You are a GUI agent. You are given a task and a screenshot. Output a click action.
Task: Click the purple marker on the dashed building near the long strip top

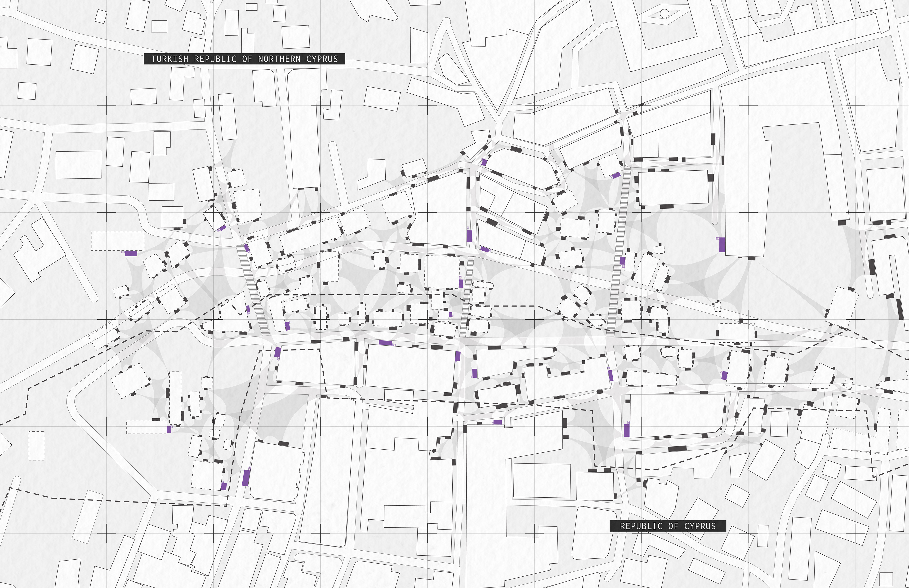(616, 175)
